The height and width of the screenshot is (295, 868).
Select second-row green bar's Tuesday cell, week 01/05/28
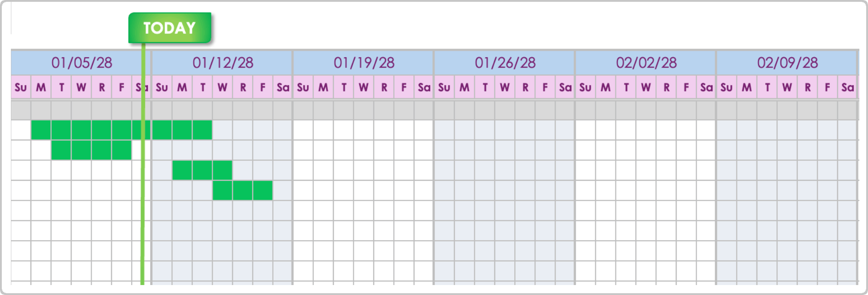tap(61, 150)
